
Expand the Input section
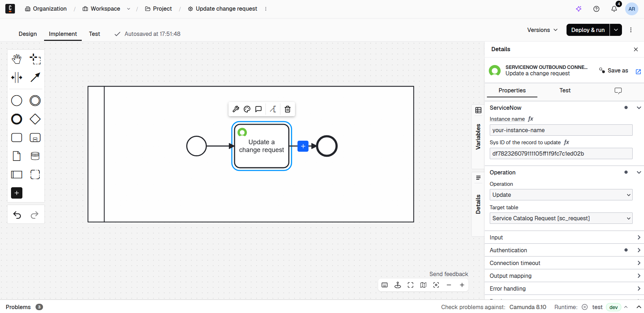click(x=564, y=237)
